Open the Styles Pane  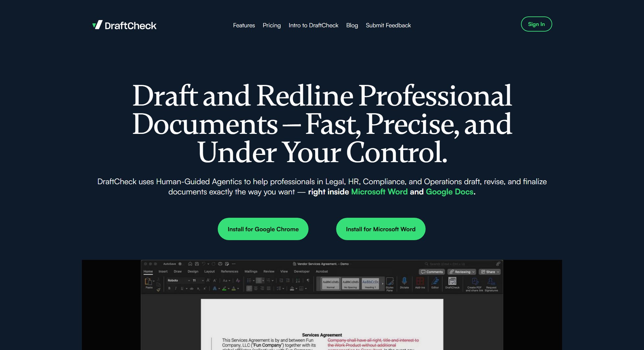(x=390, y=283)
